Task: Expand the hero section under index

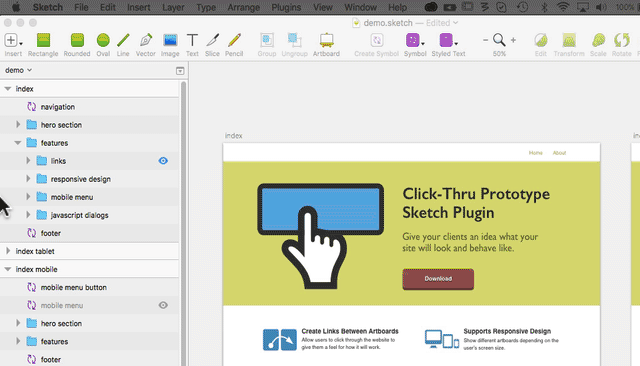Action: 18,124
